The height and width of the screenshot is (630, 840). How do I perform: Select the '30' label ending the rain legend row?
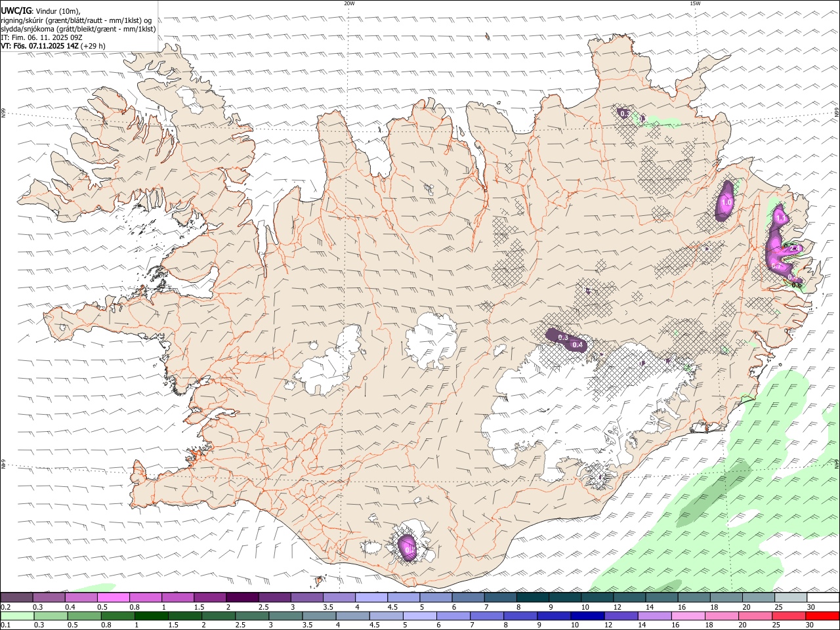pos(810,625)
